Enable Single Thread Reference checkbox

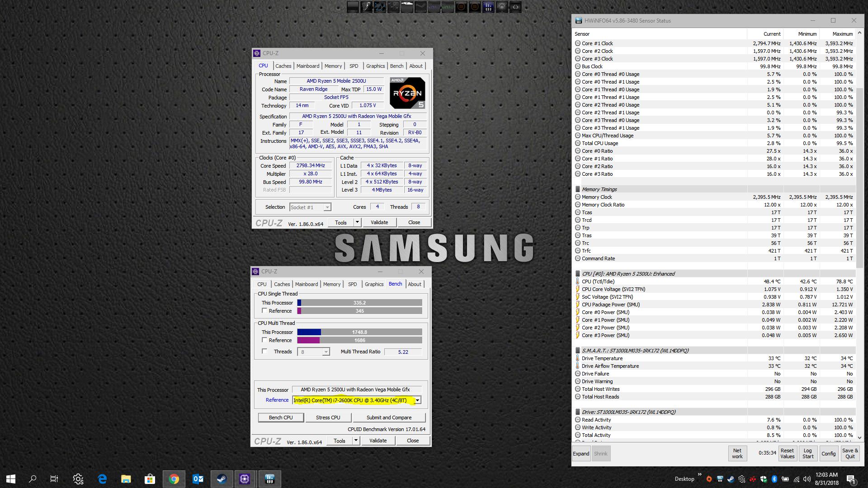point(264,311)
